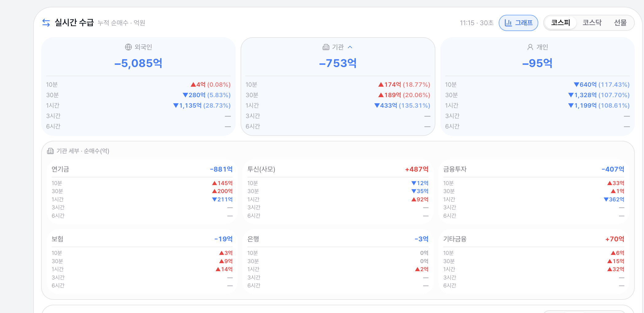Click 개인 10분 value ▼640억 (117.43%)
The width and height of the screenshot is (644, 313).
(x=602, y=85)
